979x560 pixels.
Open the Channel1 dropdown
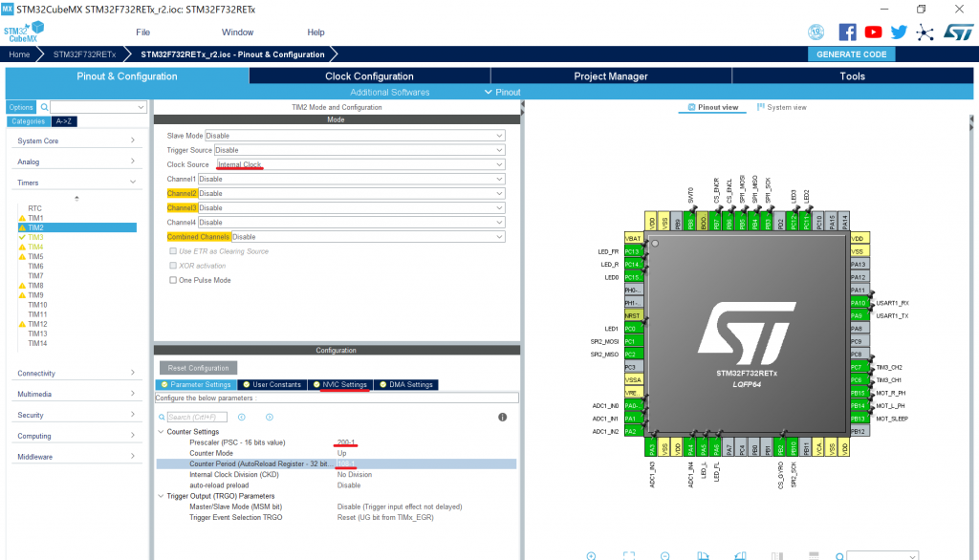[351, 179]
